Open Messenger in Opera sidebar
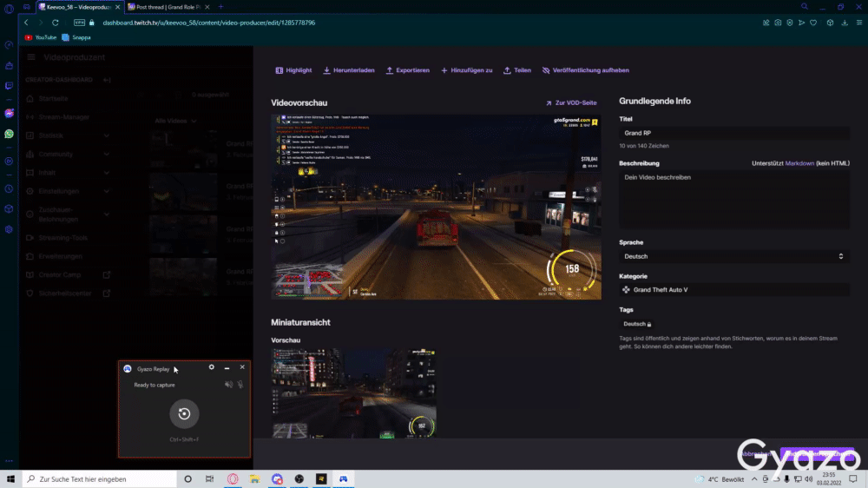 point(9,114)
